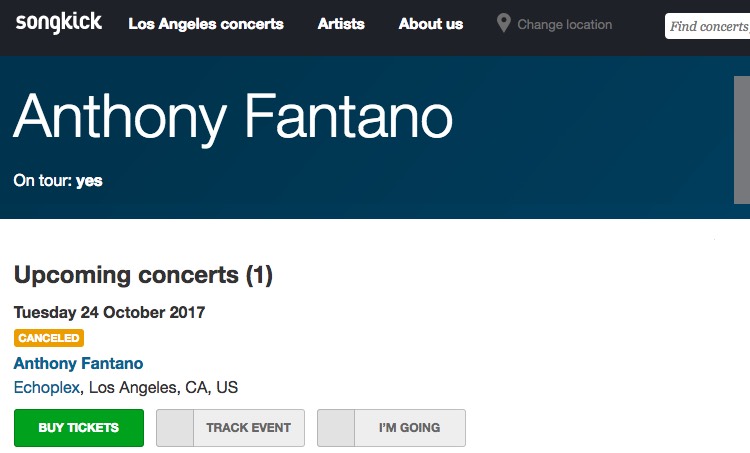The width and height of the screenshot is (750, 453).
Task: Toggle the Track Event button
Action: coord(230,428)
